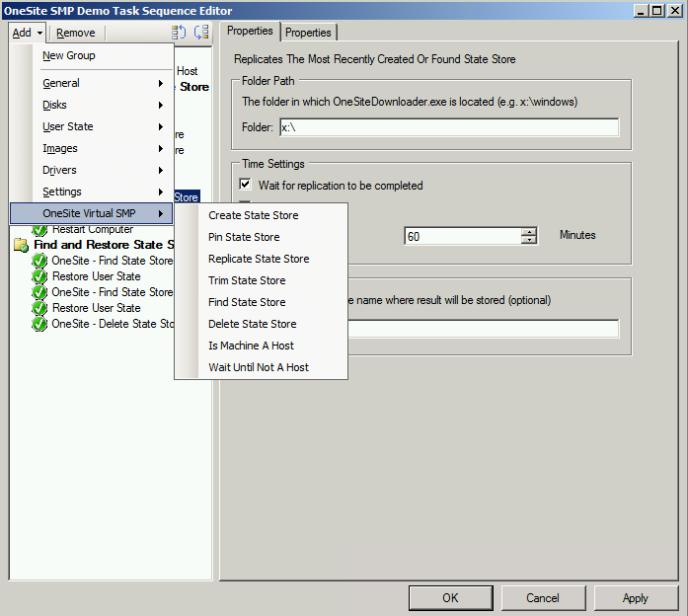Screen dimensions: 688x616
Task: Click green check icon beside Restart Computer
Action: [39, 230]
